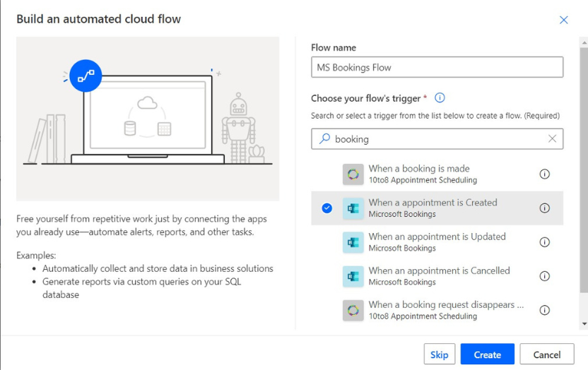
Task: Click info icon for When a booking request disappears
Action: click(544, 310)
